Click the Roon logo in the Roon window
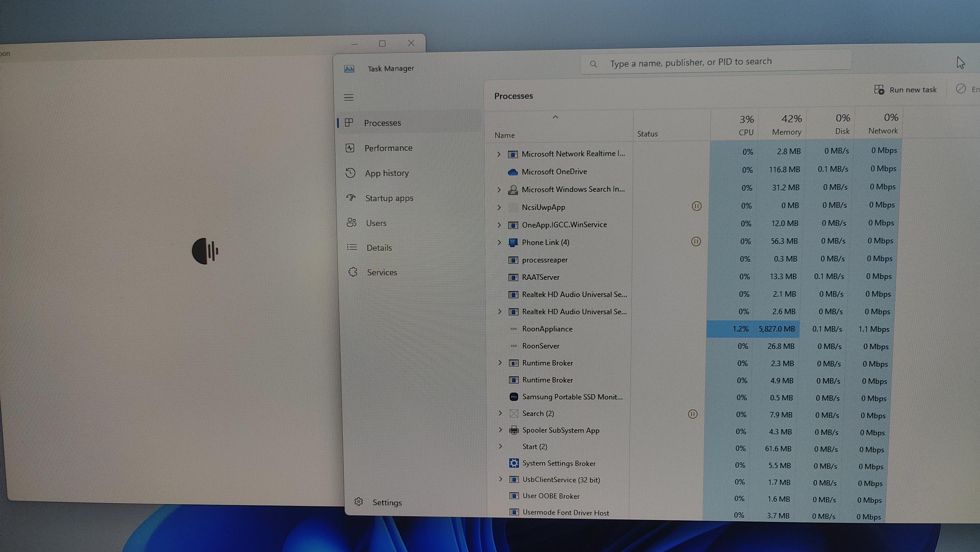Image resolution: width=980 pixels, height=552 pixels. tap(206, 251)
